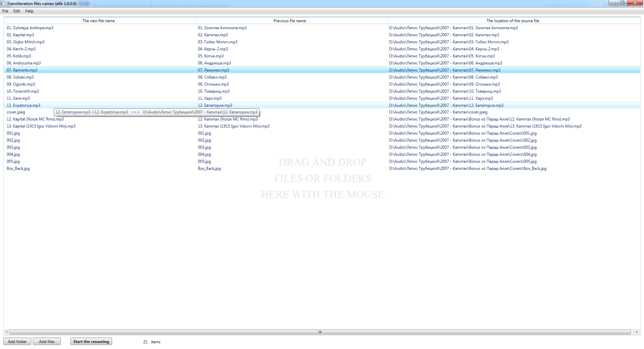Select 'cover.jpeg' in the new file name column
Viewport: 644px width, 349px height.
tap(16, 112)
